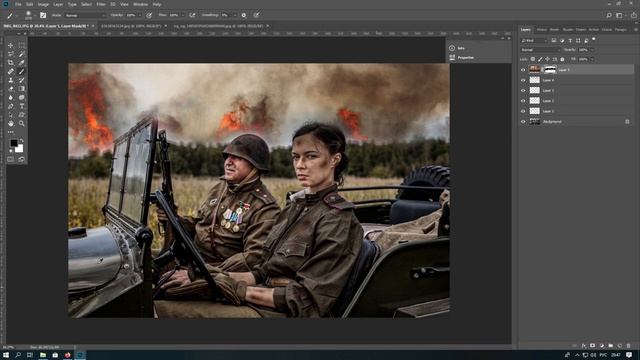Open the Smoothing value dropdown
Image resolution: width=640 pixels, height=360 pixels.
click(x=235, y=15)
